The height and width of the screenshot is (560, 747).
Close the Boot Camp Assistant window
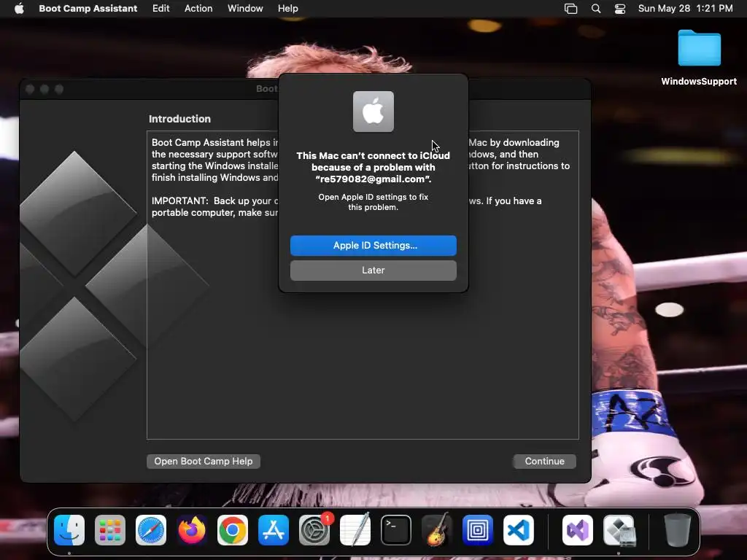[x=30, y=89]
